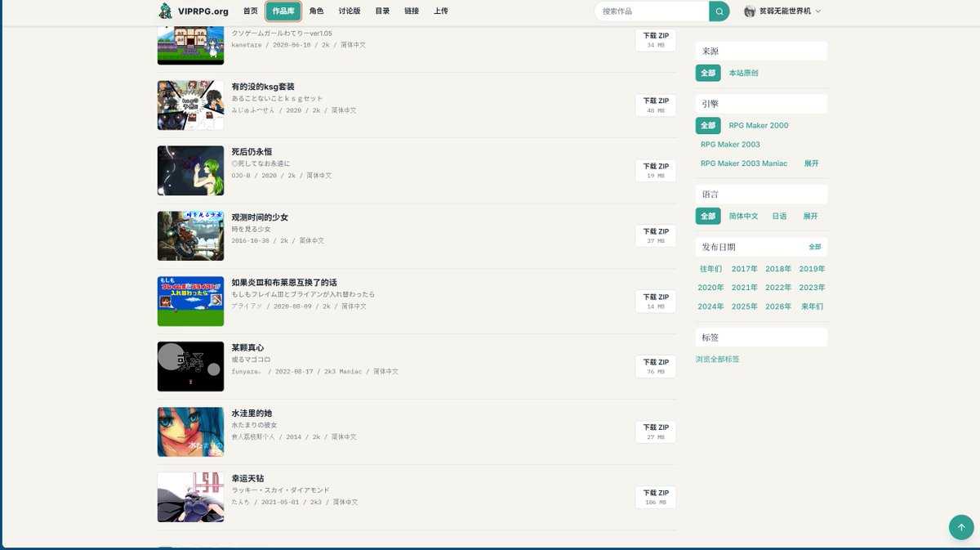The height and width of the screenshot is (550, 980).
Task: Open thumbnail of 幸运天钻
Action: pyautogui.click(x=190, y=498)
